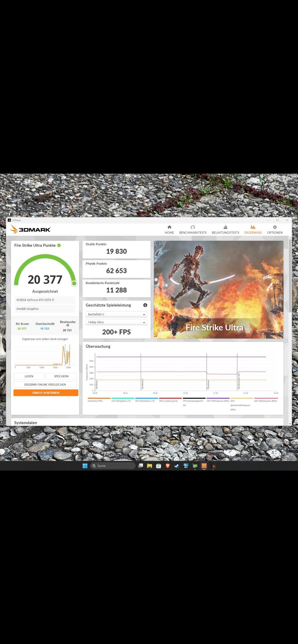Click Ergebnisse vom selben Gerät anzeigen link

point(45,339)
